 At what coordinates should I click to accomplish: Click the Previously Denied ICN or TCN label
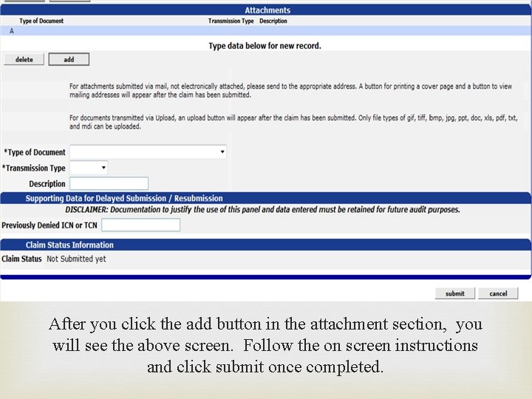tap(50, 225)
